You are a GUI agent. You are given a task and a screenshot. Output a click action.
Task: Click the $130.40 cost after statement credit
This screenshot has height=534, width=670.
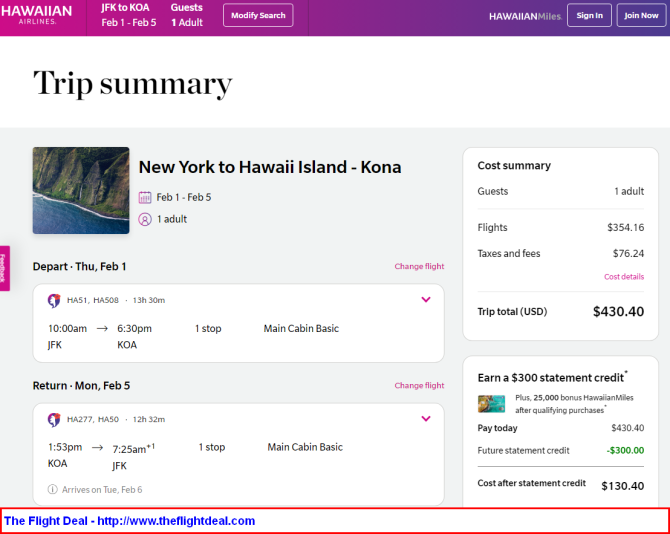(x=623, y=486)
